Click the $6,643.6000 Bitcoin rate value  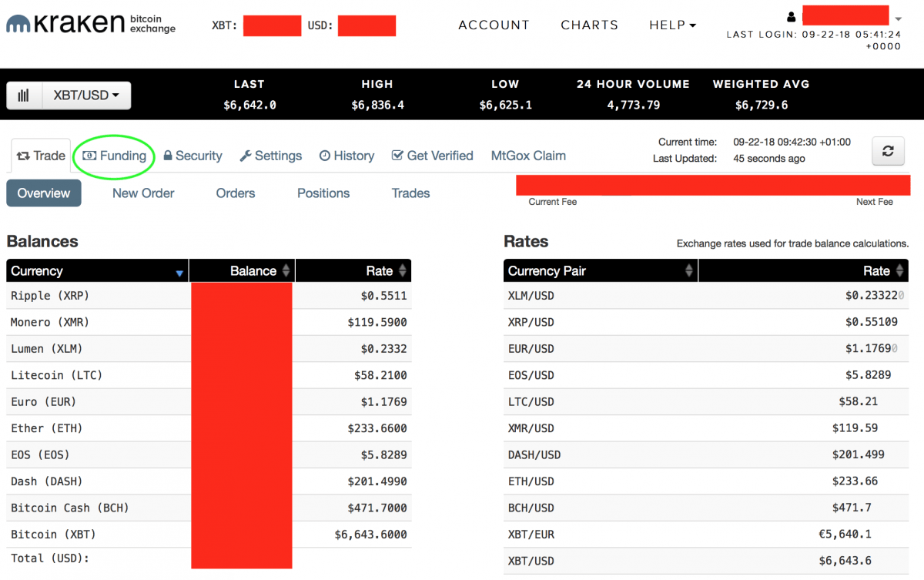[x=370, y=535]
